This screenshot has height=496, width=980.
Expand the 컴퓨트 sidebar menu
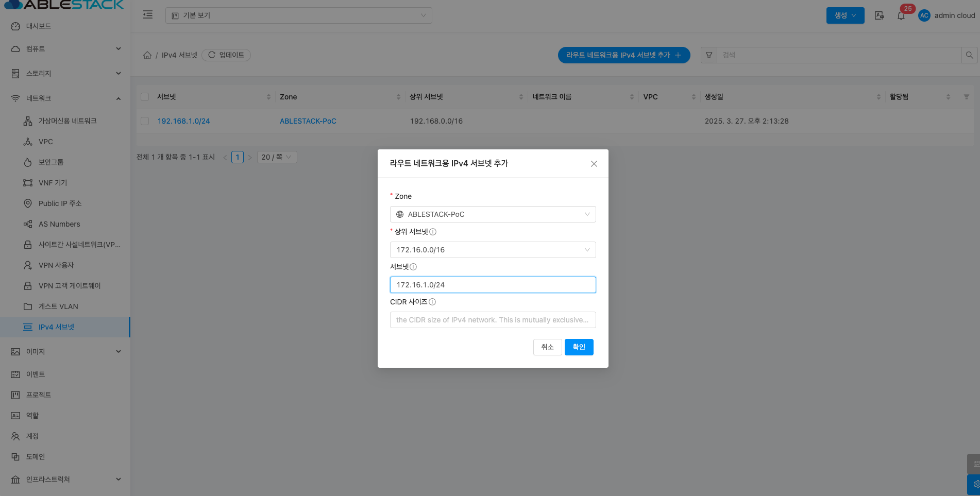65,49
